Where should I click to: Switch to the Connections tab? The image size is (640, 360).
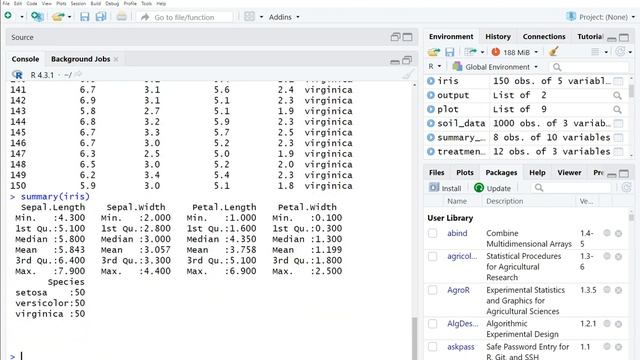[x=544, y=37]
